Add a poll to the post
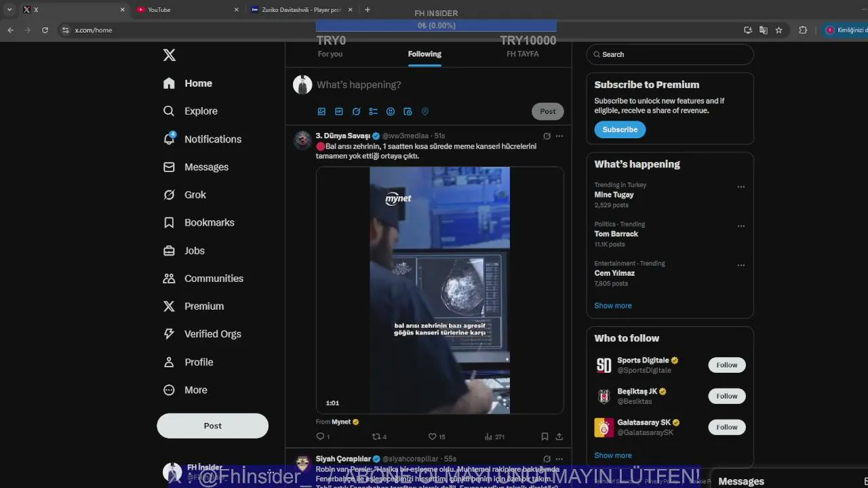 (x=373, y=112)
